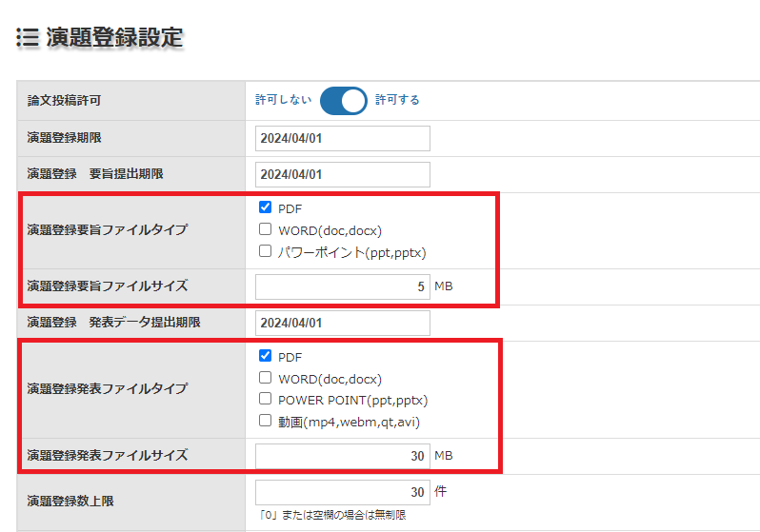The width and height of the screenshot is (760, 532).
Task: Focus the 演題登録数上限 count field
Action: (342, 492)
